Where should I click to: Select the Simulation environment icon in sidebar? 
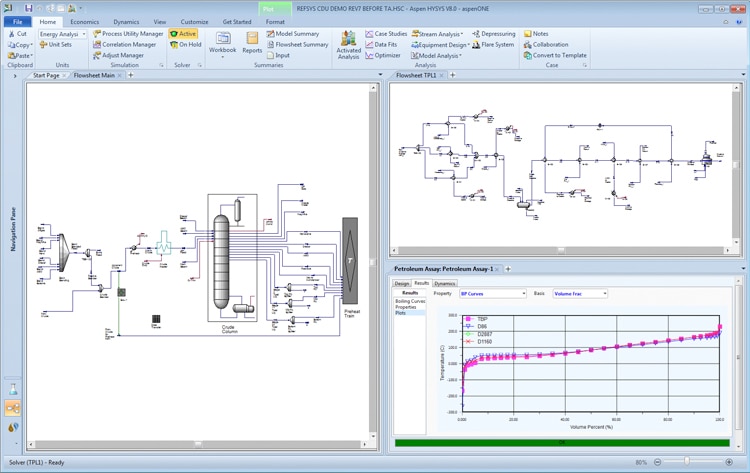(x=13, y=408)
